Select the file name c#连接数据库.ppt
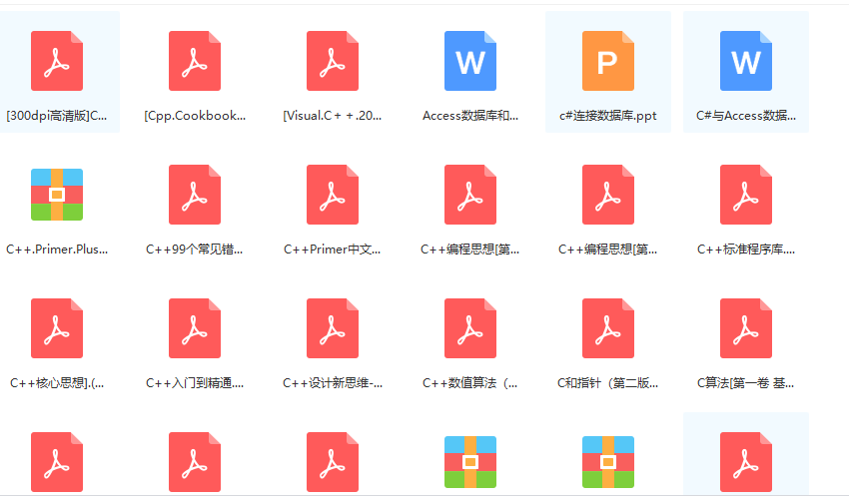849x504 pixels. 608,116
